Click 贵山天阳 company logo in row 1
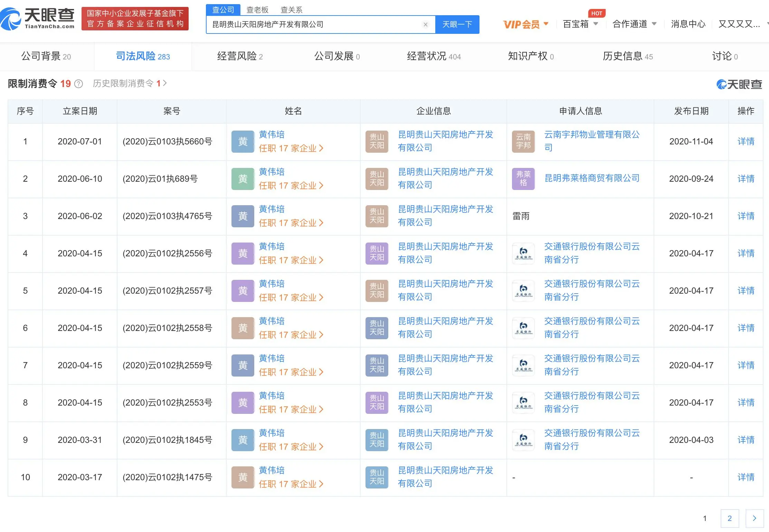The width and height of the screenshot is (769, 532). [377, 142]
